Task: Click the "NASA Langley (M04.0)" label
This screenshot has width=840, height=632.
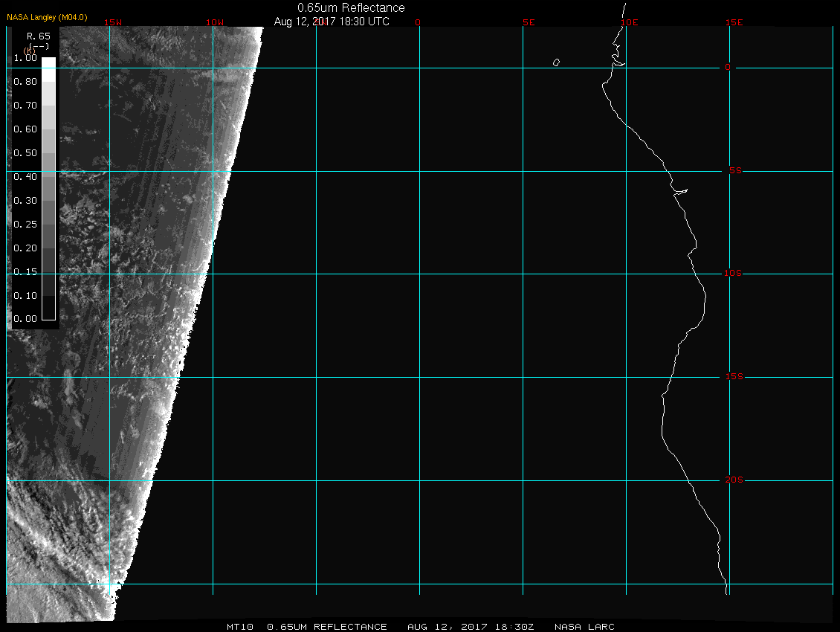Action: [47, 17]
